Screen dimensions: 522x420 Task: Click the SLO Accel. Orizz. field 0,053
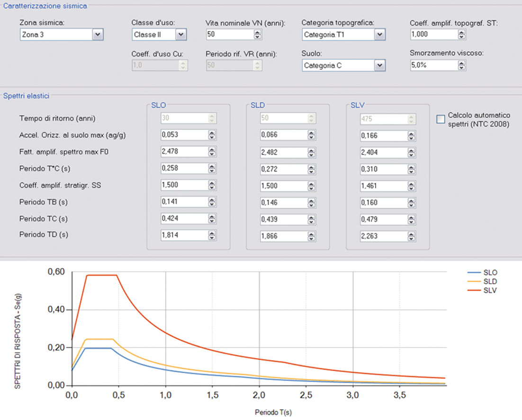click(184, 135)
